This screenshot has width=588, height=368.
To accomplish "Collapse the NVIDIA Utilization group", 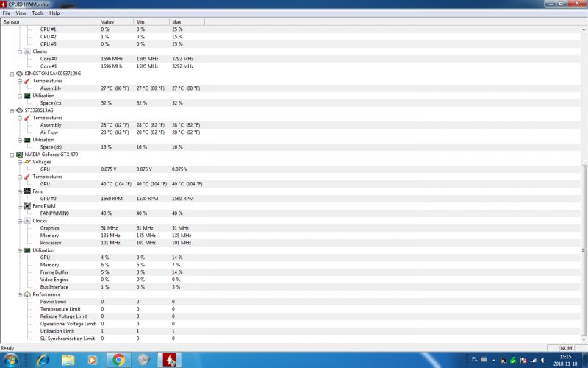I will [x=20, y=250].
